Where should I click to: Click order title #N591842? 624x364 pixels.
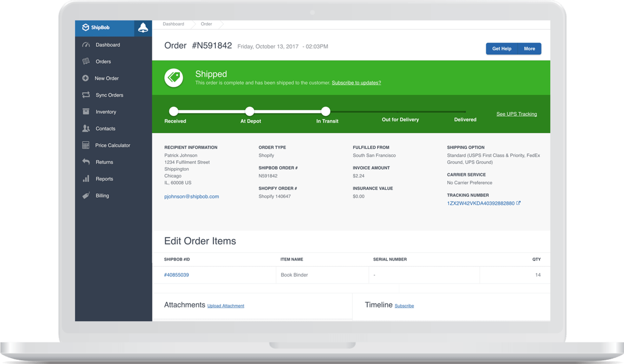point(212,46)
